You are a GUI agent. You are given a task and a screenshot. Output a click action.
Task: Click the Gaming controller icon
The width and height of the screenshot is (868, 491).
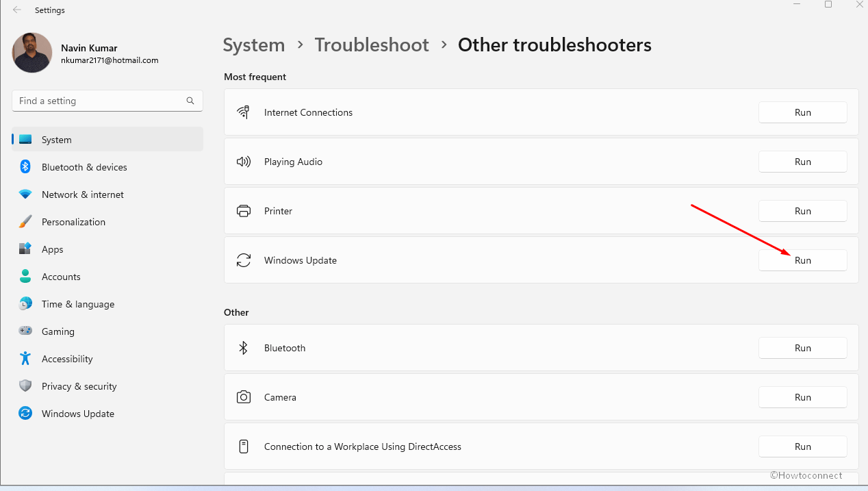click(25, 331)
